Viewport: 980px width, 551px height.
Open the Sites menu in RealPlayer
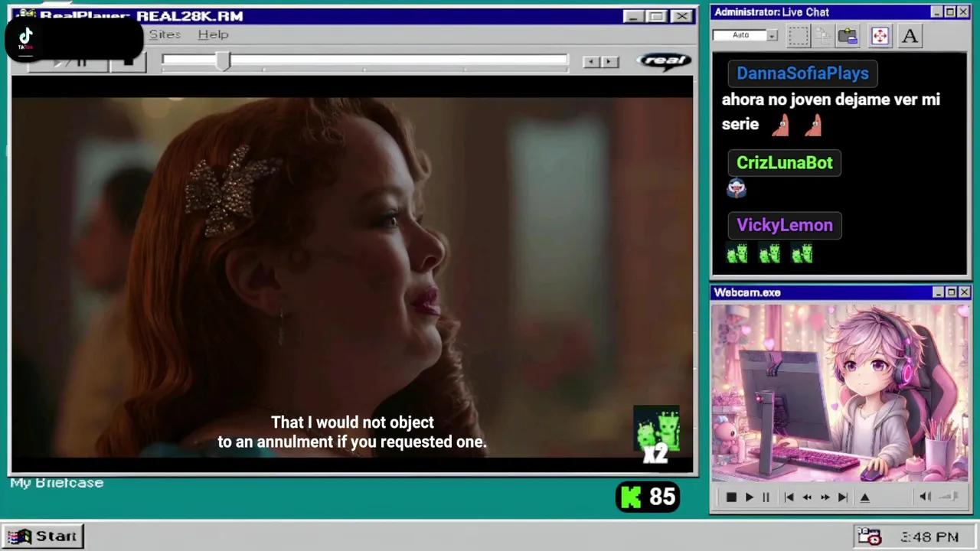tap(165, 34)
